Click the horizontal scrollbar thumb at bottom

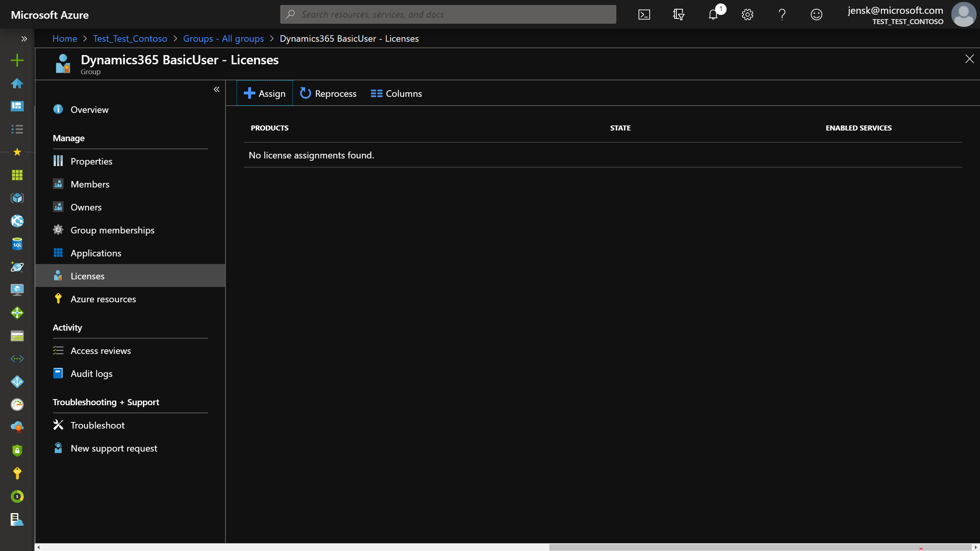pos(760,547)
